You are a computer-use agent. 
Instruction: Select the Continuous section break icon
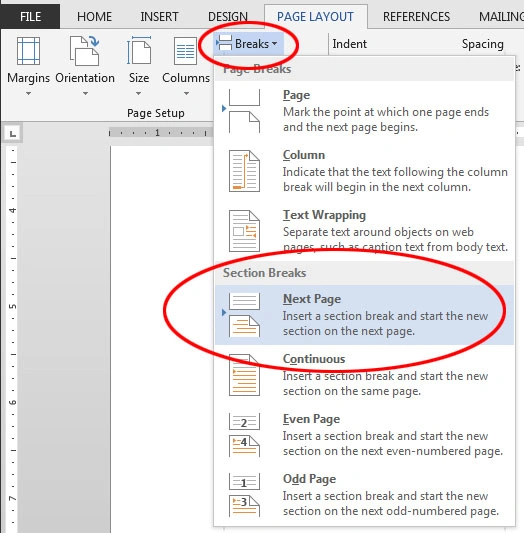click(244, 375)
